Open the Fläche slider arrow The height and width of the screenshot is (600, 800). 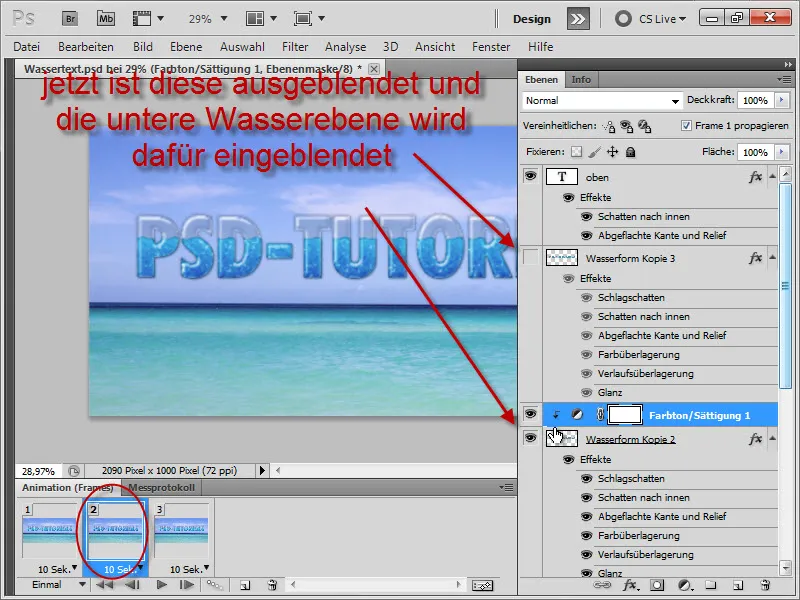[x=781, y=152]
